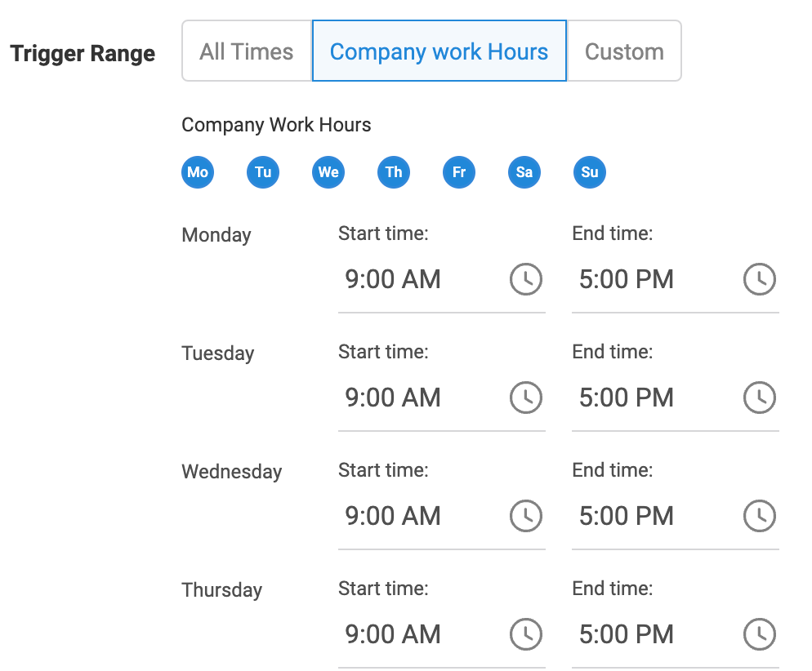Select the All Times tab

pos(247,51)
